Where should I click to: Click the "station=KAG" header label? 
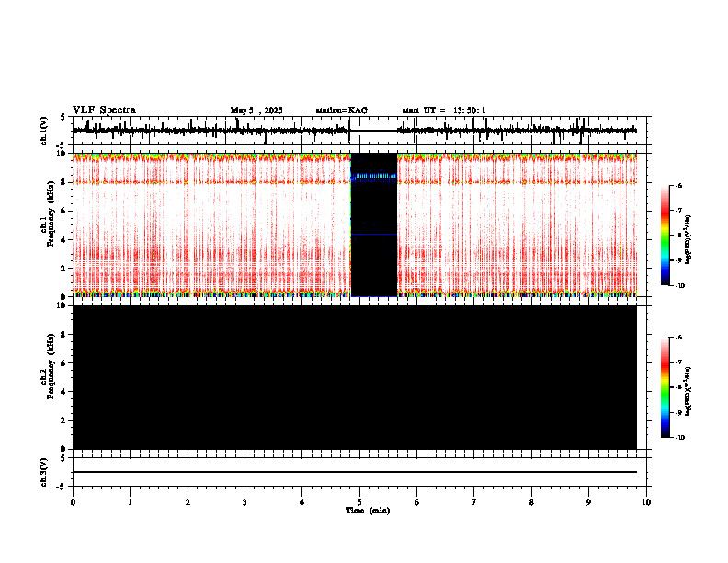(342, 110)
